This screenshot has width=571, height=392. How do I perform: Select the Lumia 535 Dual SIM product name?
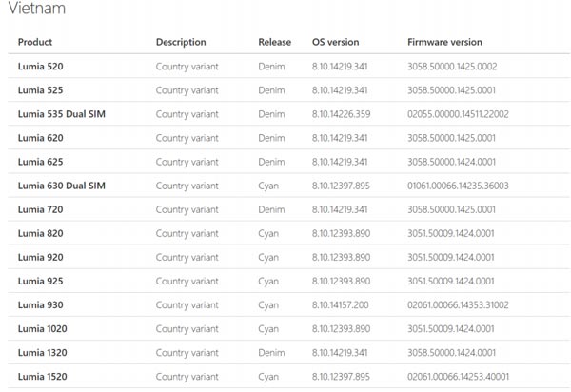pyautogui.click(x=62, y=114)
